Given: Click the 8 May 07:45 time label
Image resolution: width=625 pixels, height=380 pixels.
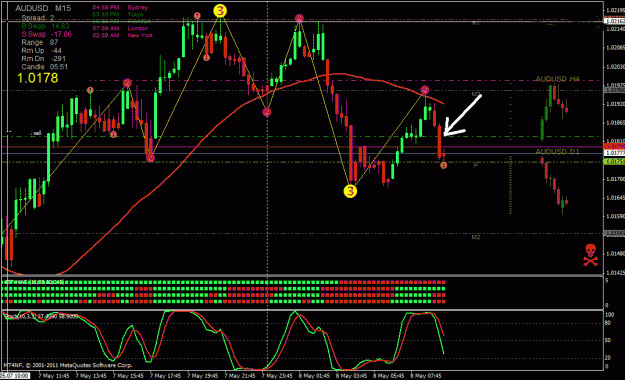Looking at the screenshot, I should click(426, 376).
